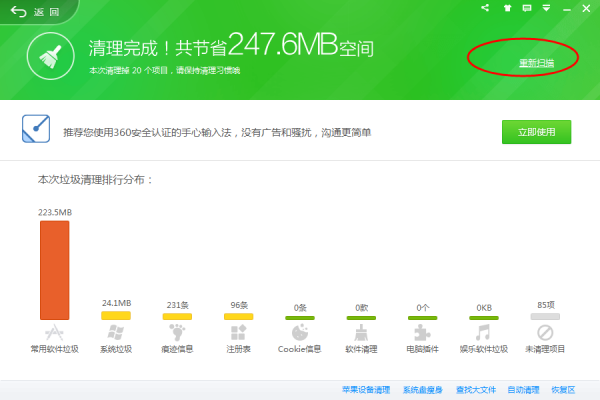Viewport: 600px width, 400px height.
Task: Select the 软件清理 icon
Action: point(361,332)
